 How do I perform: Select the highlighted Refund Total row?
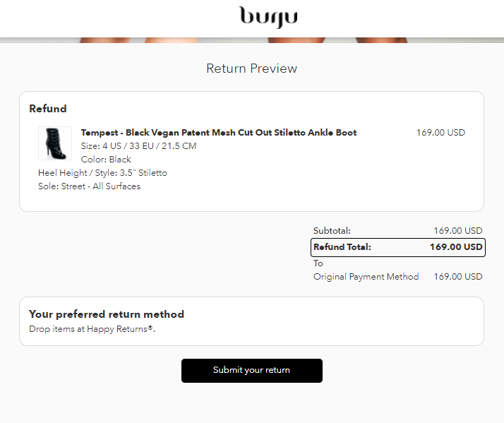coord(398,247)
